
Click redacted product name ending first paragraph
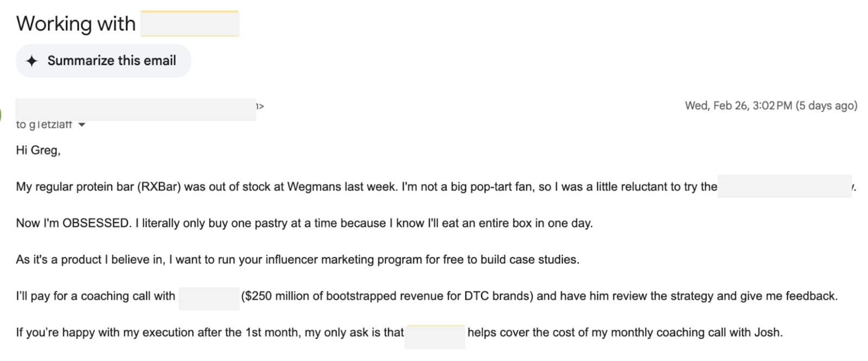pos(784,187)
